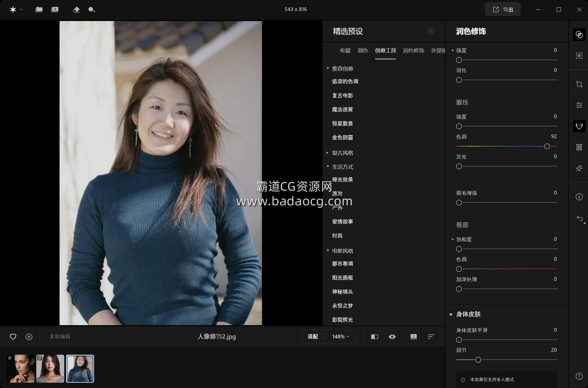Apply the 金色阴霾 preset

pyautogui.click(x=342, y=138)
